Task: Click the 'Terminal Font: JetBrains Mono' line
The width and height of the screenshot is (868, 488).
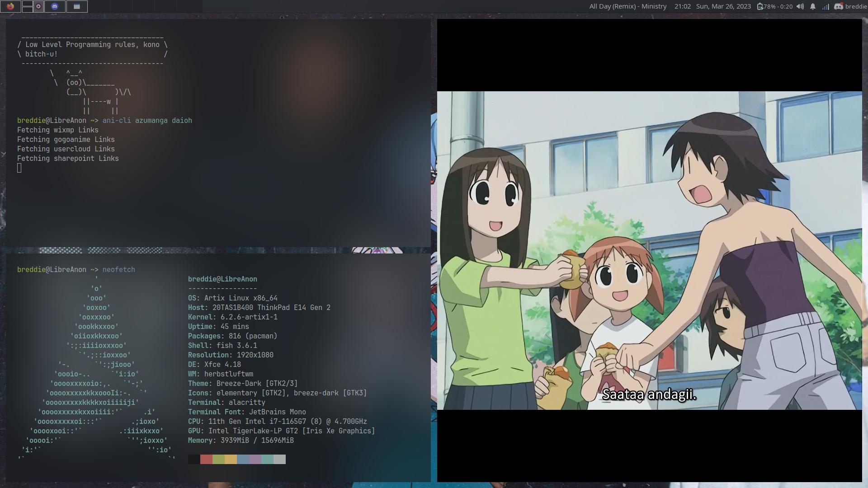Action: coord(247,412)
